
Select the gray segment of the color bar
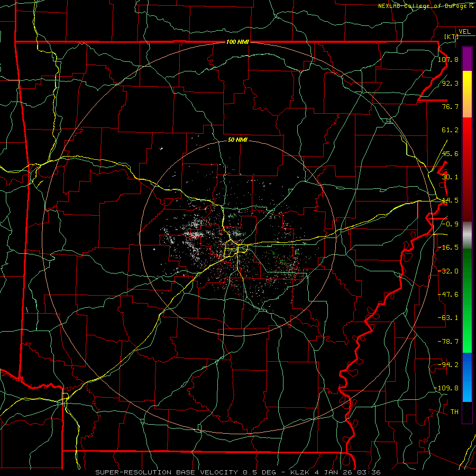[x=467, y=235]
